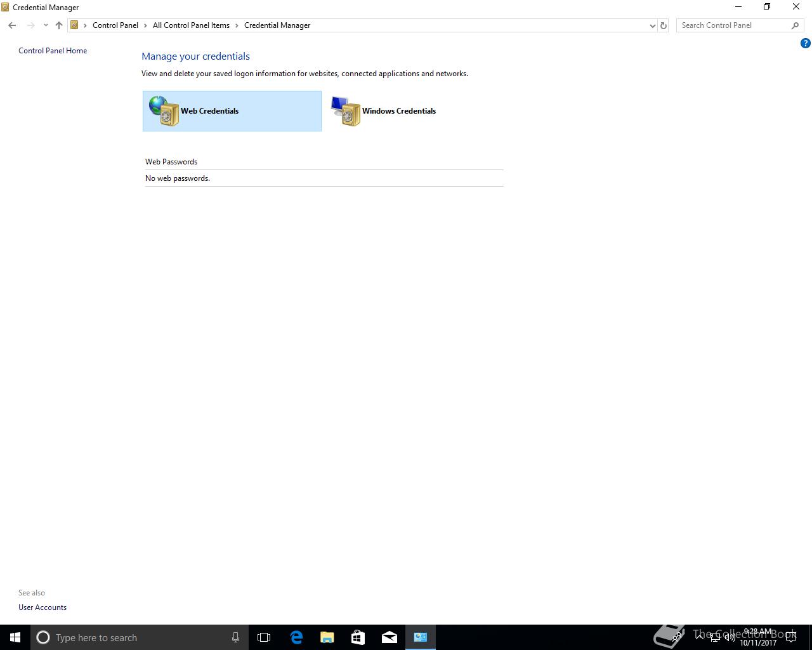Viewport: 812px width, 650px height.
Task: Open Control Panel Home link
Action: coord(53,51)
